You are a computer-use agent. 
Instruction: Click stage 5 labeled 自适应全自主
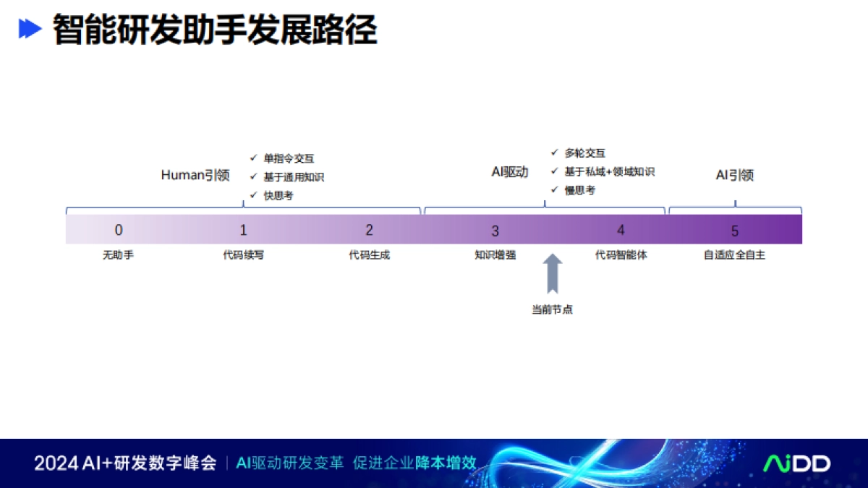734,231
